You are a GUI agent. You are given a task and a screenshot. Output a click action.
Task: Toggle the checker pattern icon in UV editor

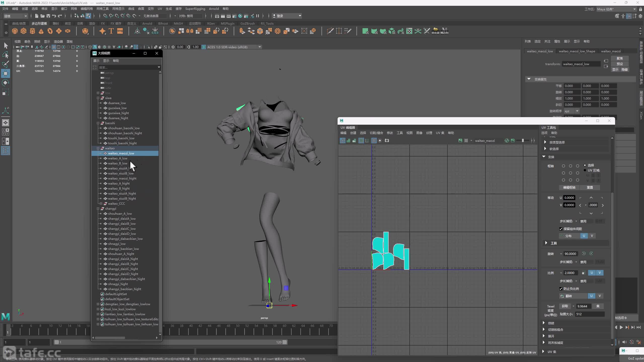(466, 141)
